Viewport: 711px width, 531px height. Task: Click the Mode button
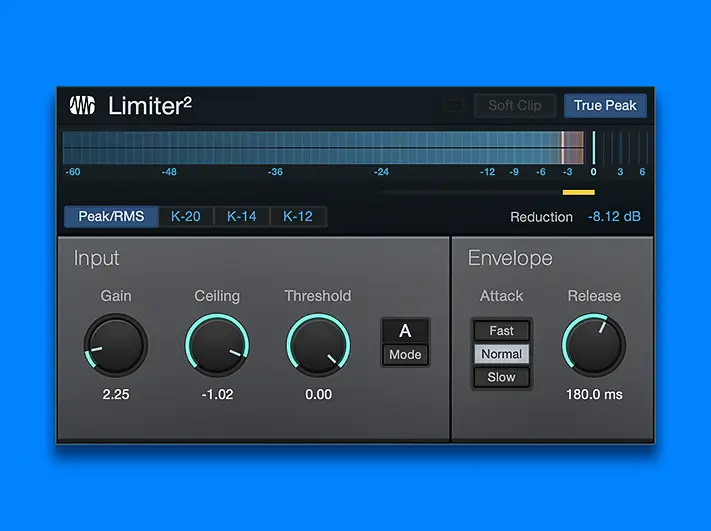pyautogui.click(x=405, y=354)
